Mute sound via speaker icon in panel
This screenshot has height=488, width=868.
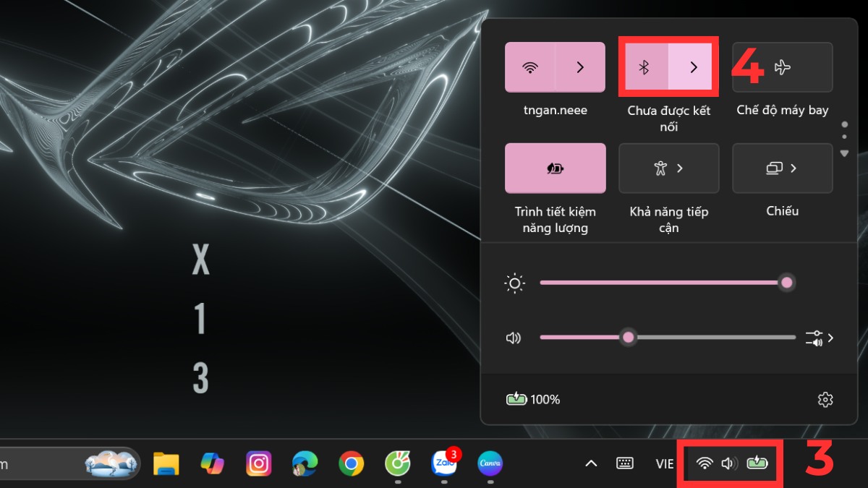click(x=514, y=338)
